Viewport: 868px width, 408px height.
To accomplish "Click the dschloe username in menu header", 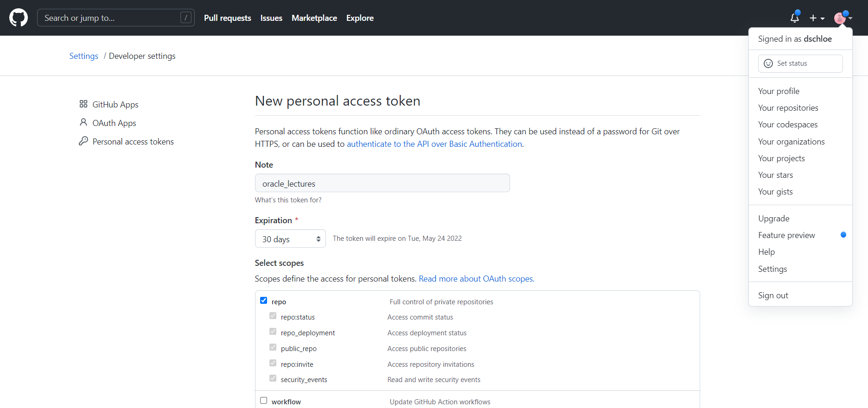I will pos(817,39).
